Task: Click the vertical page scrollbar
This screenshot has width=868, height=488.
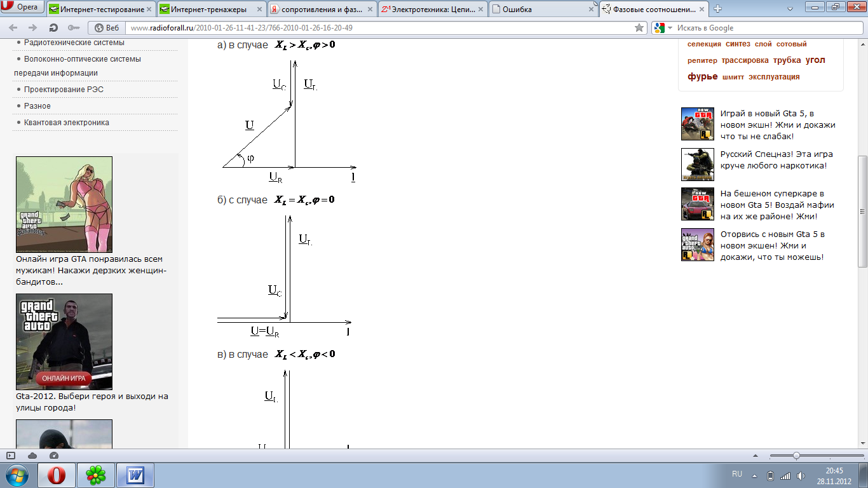Action: 862,212
